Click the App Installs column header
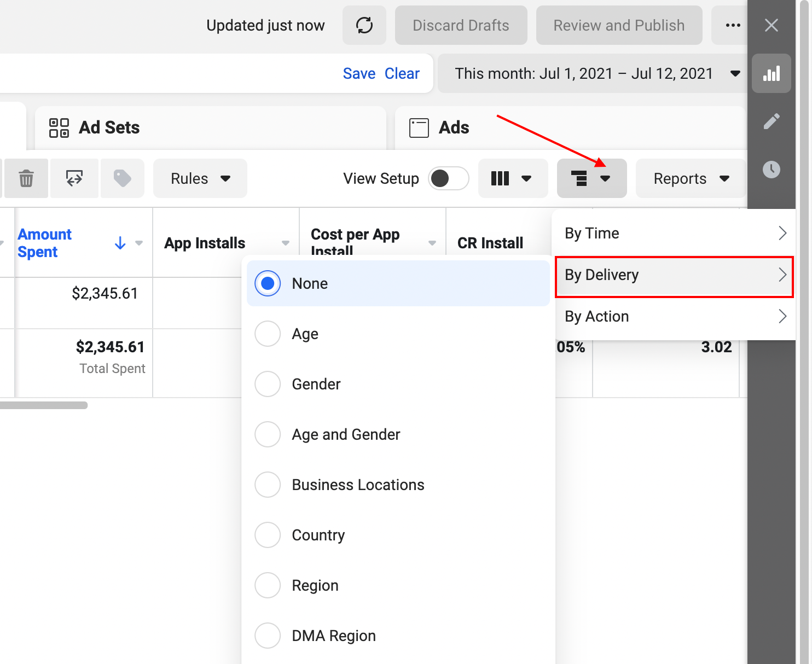 click(x=205, y=243)
